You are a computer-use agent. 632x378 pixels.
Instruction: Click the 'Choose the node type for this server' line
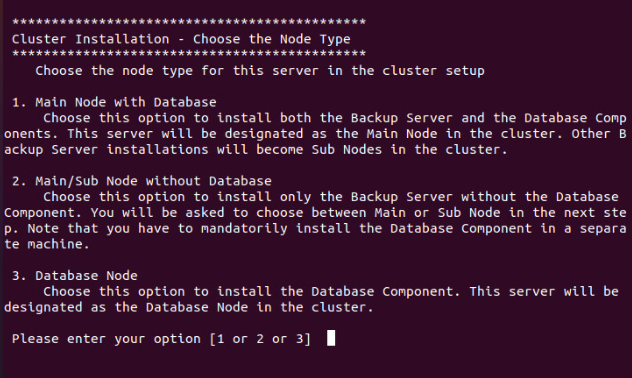260,71
